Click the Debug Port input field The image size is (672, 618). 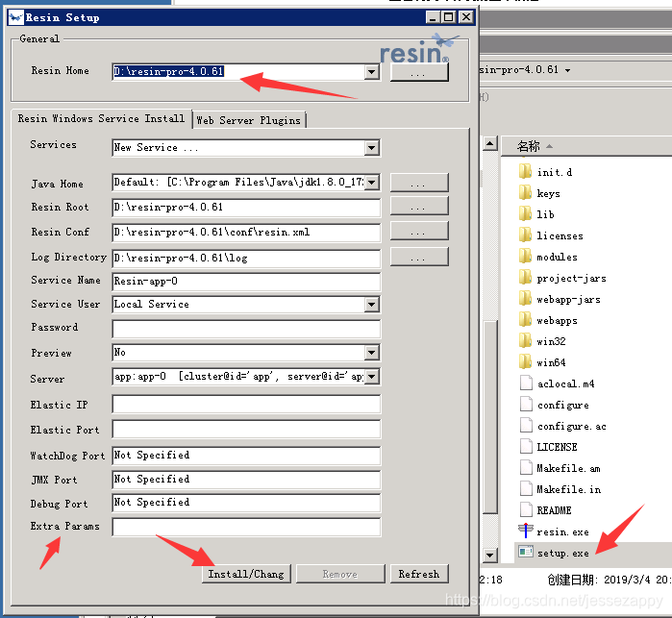coord(246,503)
